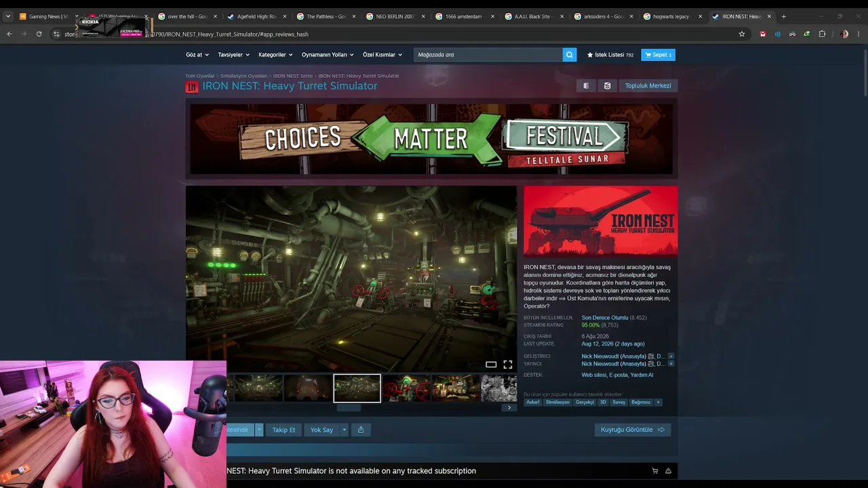Open the Tavsiyeler dropdown menu
Viewport: 868px width, 488px height.
234,55
